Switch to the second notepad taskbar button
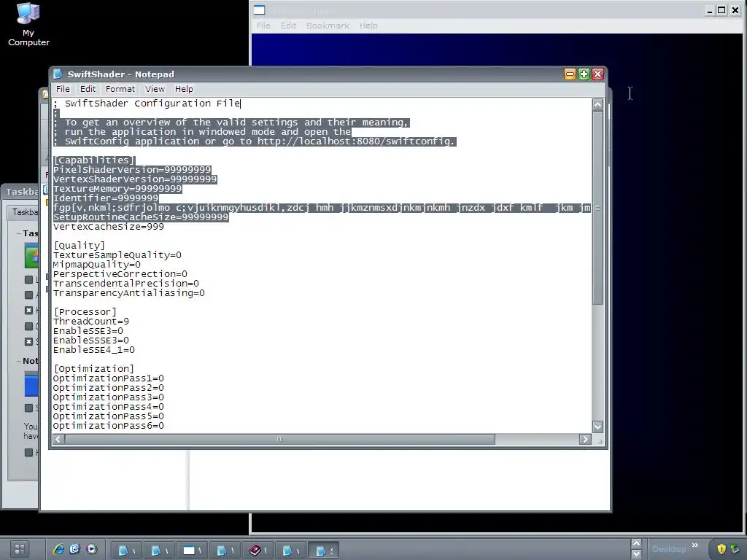The image size is (747, 560). 159,551
